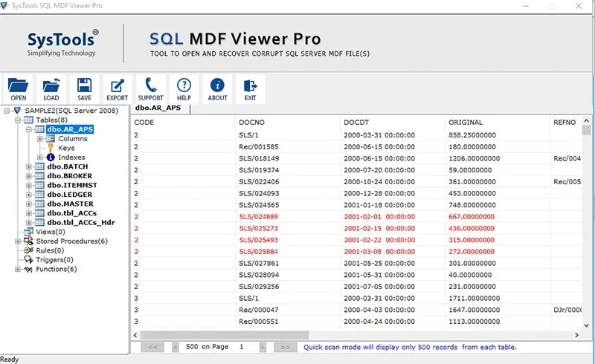Click the Stored Procedures(6) node icon

[x=28, y=241]
